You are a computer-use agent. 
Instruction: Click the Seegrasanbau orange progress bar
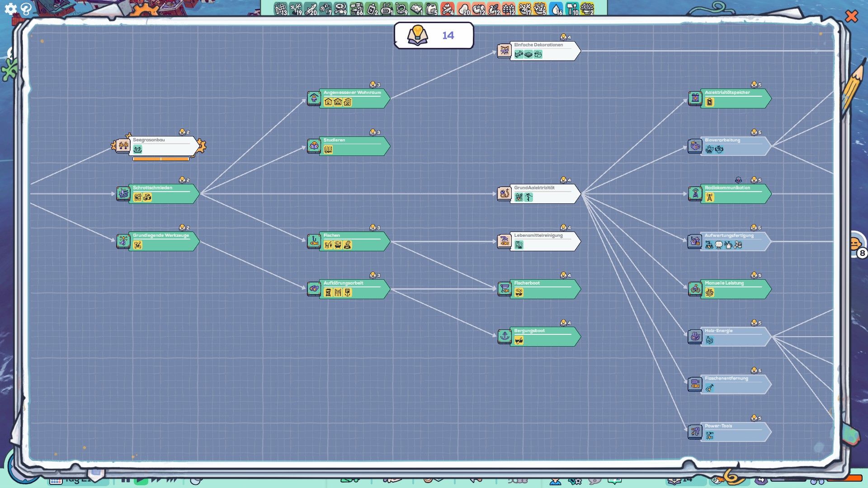coord(161,159)
